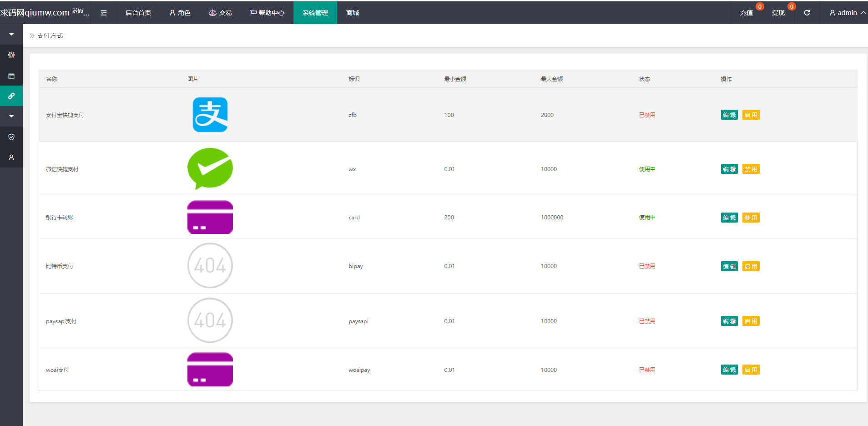Click the paysapi identifier cell
Screen dimensions: 868x426
358,321
